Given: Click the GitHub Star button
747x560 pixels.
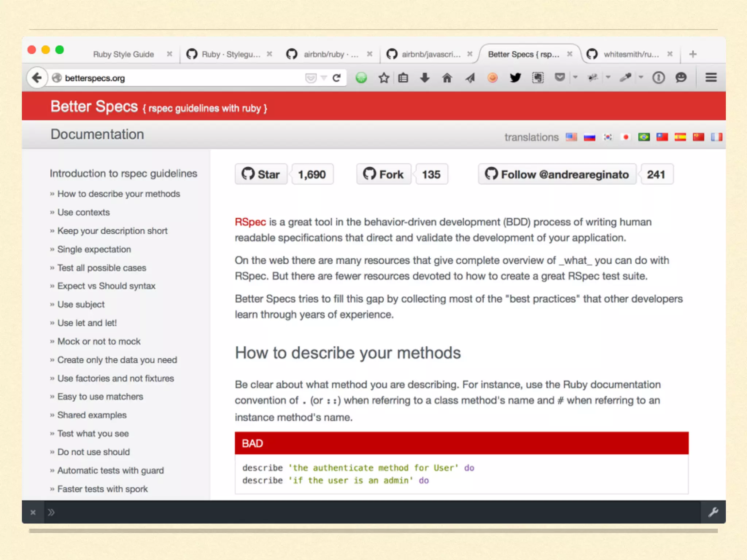Looking at the screenshot, I should pos(261,174).
